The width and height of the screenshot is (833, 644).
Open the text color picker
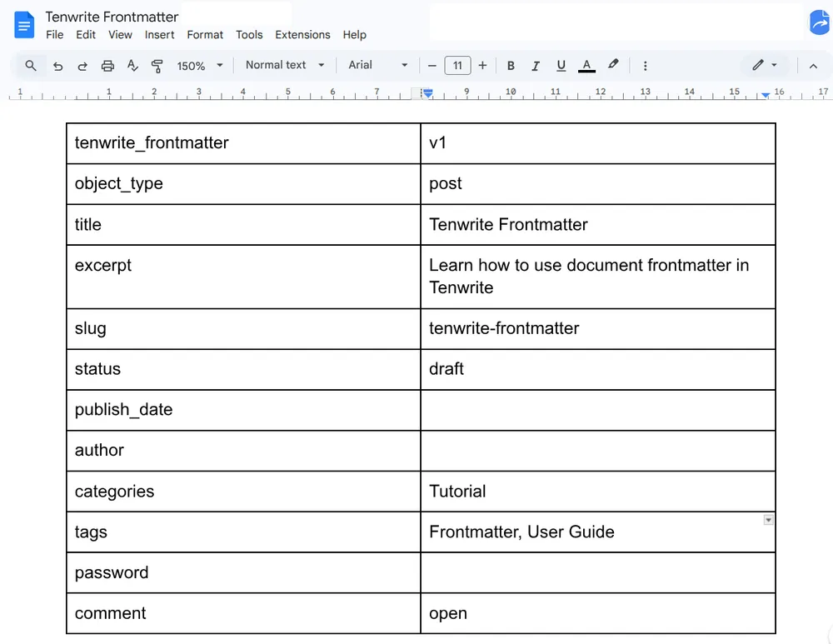click(x=586, y=65)
